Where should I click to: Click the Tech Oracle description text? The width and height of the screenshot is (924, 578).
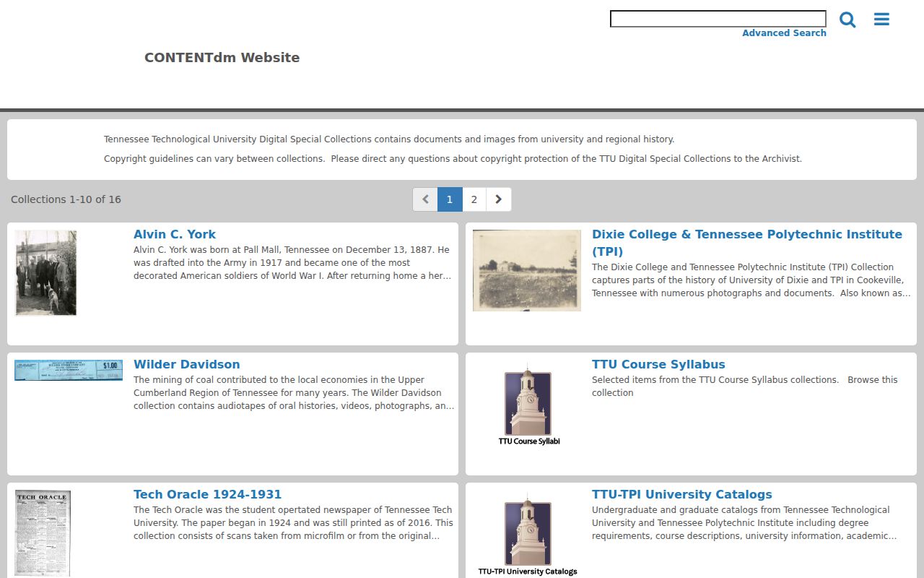[x=293, y=523]
